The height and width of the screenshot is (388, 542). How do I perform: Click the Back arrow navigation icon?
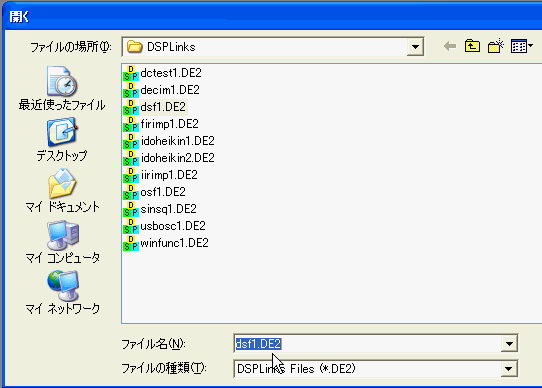pyautogui.click(x=450, y=46)
